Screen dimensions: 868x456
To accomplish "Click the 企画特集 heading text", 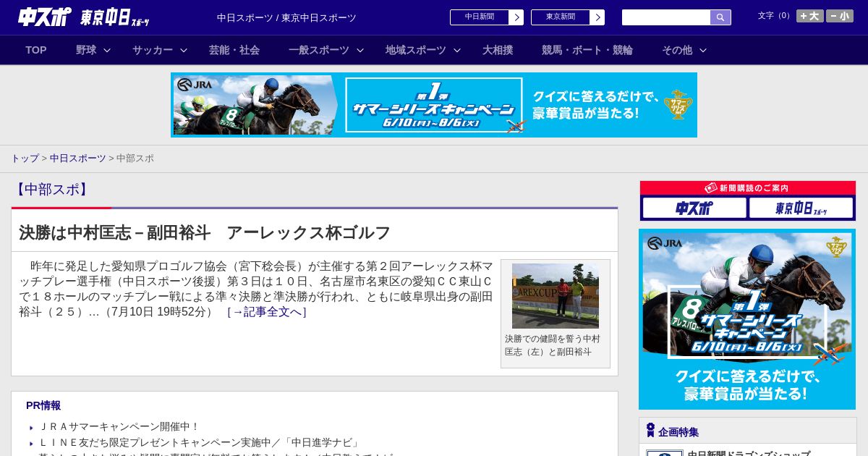I will click(678, 432).
